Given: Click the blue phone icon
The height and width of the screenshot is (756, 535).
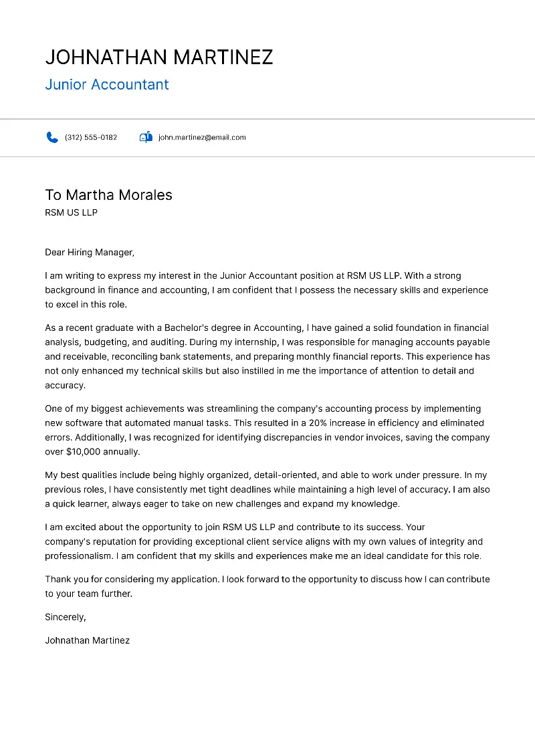Looking at the screenshot, I should click(x=52, y=138).
